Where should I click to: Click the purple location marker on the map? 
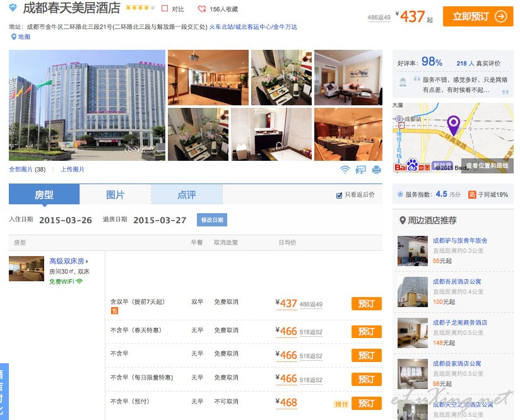click(x=453, y=124)
